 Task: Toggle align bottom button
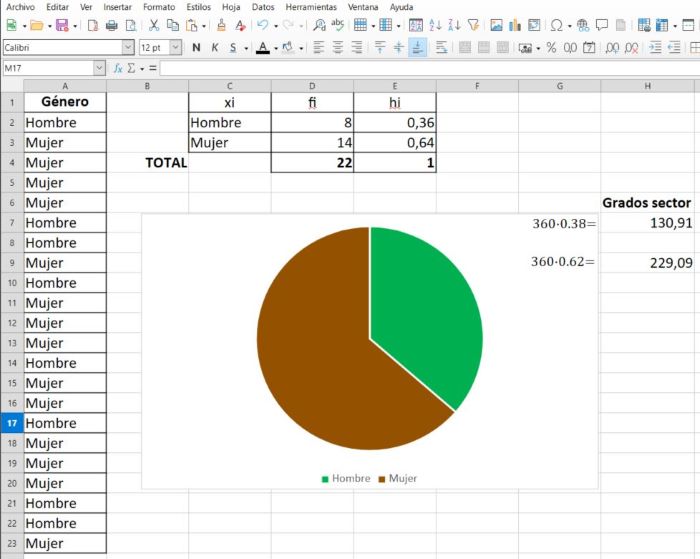418,47
